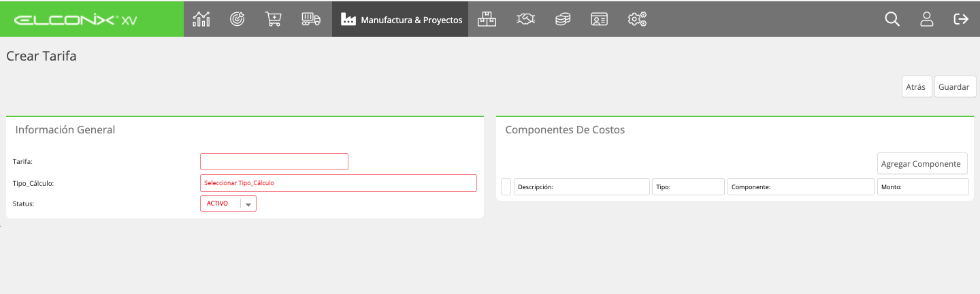
Task: Click the Tipo column filter field
Action: click(x=689, y=187)
